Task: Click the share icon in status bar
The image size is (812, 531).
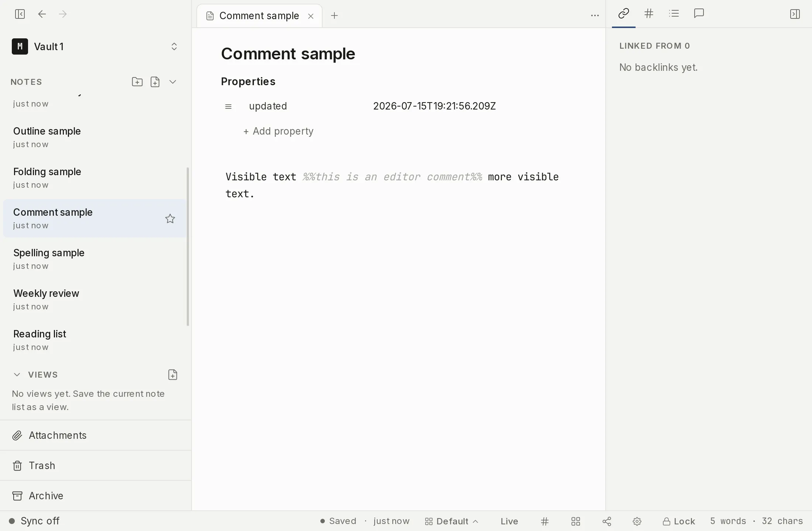Action: pos(607,521)
